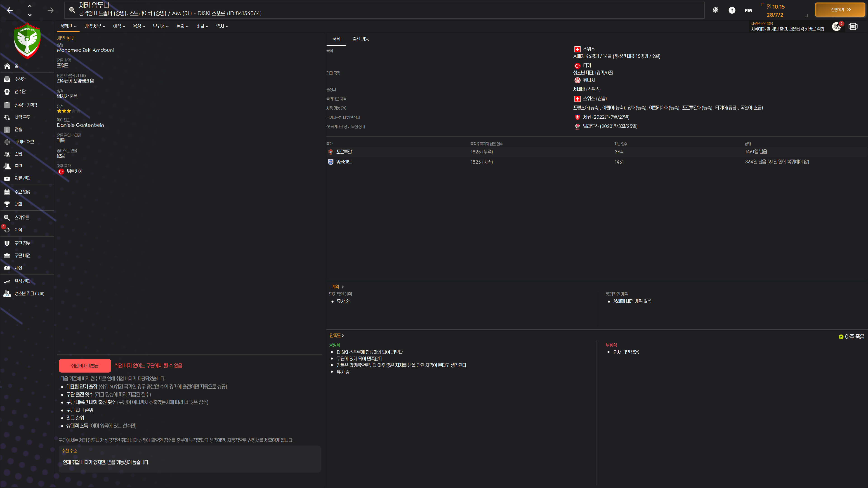This screenshot has width=868, height=488.
Task: Open the 보고서 dropdown menu
Action: pos(160,26)
